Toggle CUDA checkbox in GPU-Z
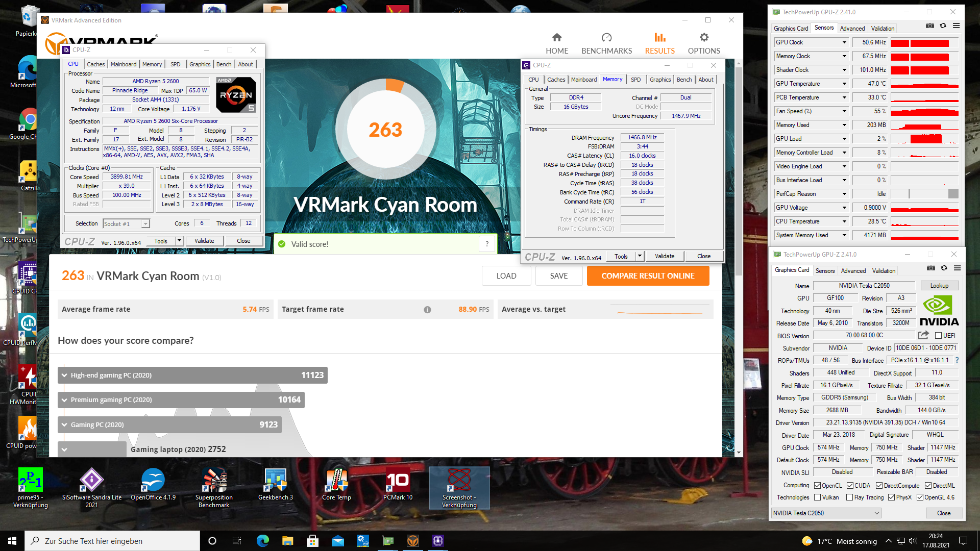The height and width of the screenshot is (551, 980). 850,485
